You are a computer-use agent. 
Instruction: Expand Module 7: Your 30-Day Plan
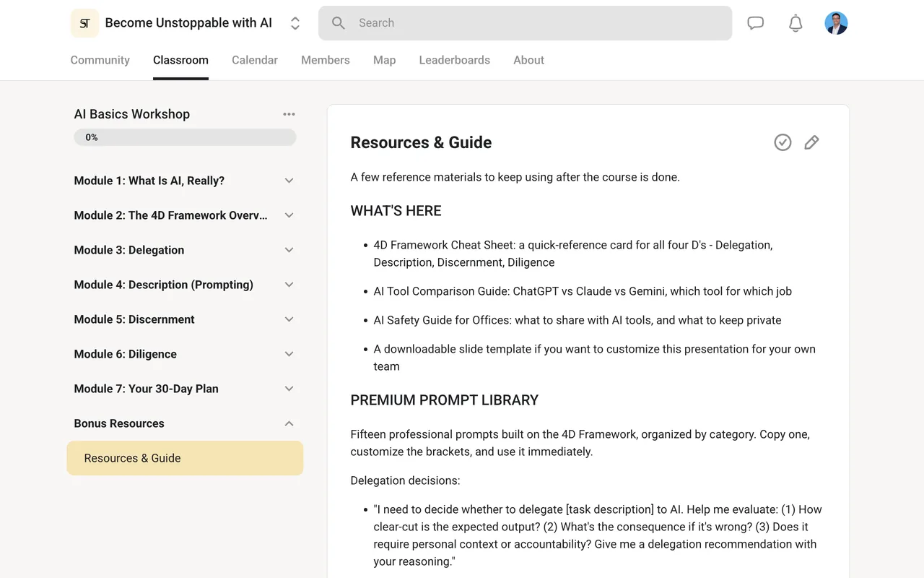click(x=185, y=389)
